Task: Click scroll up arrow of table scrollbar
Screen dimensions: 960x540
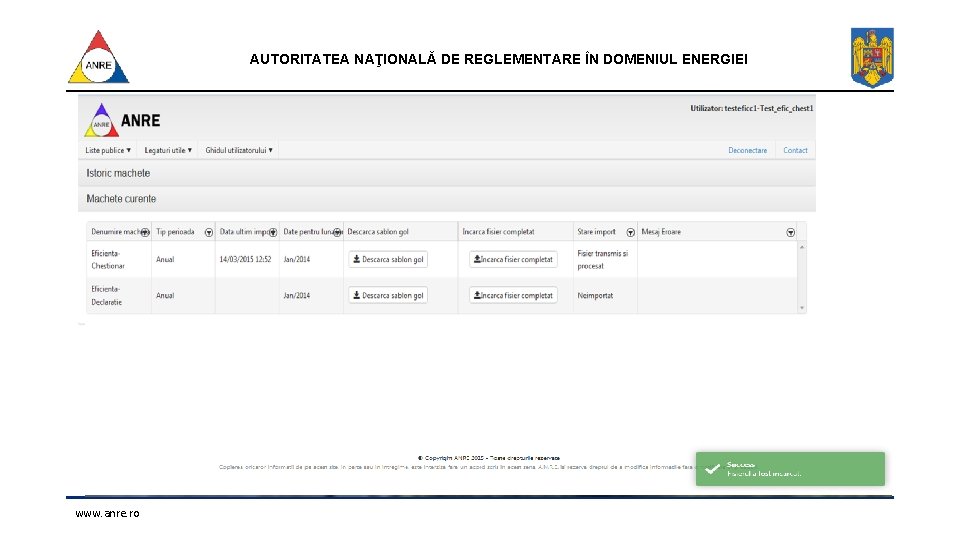Action: (802, 247)
